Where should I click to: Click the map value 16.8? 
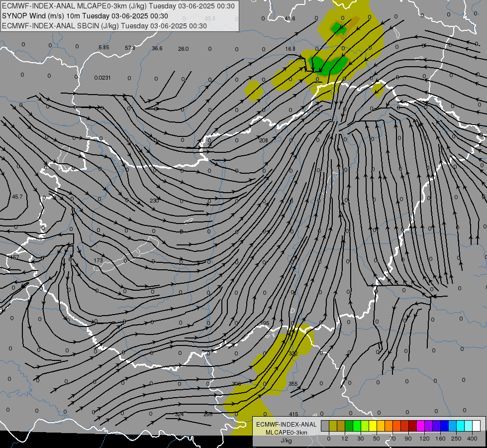pyautogui.click(x=290, y=49)
